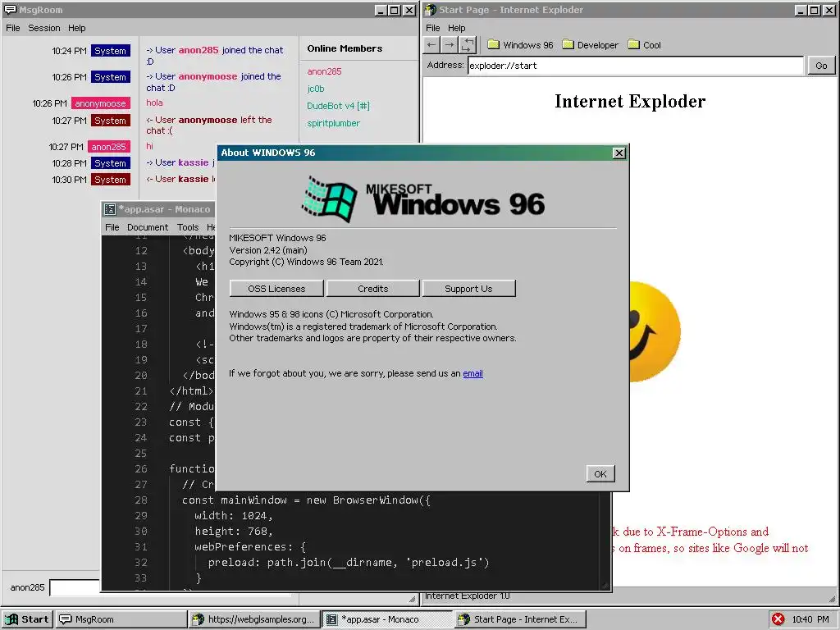Click the MsgRoom window resize grip
840x630 pixels.
[x=412, y=598]
